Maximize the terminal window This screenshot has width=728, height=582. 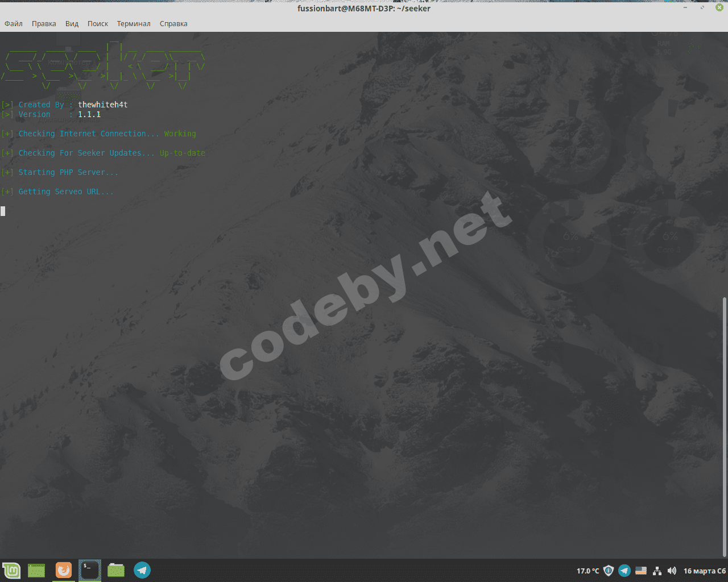(702, 7)
